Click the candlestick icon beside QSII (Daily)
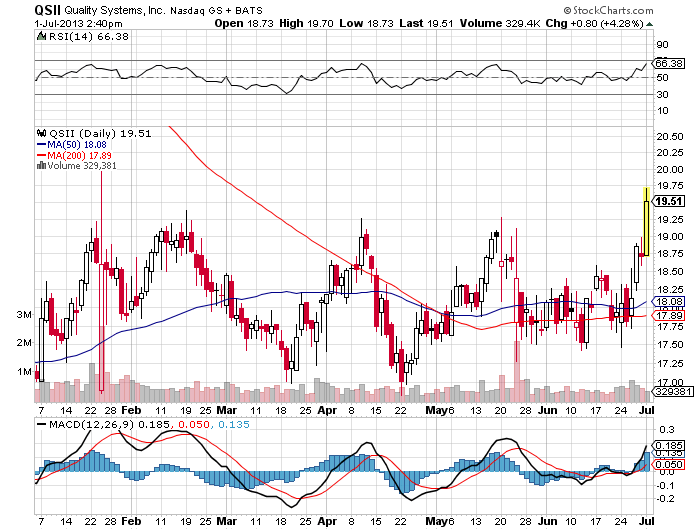 42,133
